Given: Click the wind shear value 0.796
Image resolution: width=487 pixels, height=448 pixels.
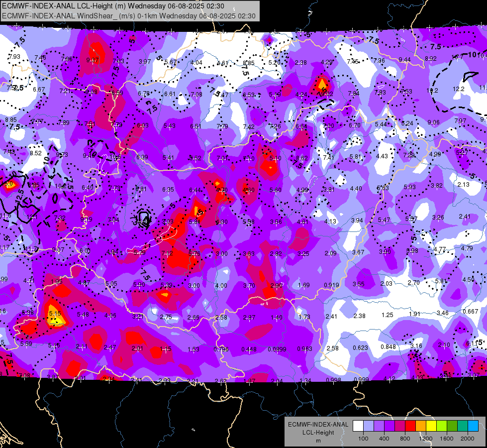Looking at the screenshot, I should tap(221, 349).
